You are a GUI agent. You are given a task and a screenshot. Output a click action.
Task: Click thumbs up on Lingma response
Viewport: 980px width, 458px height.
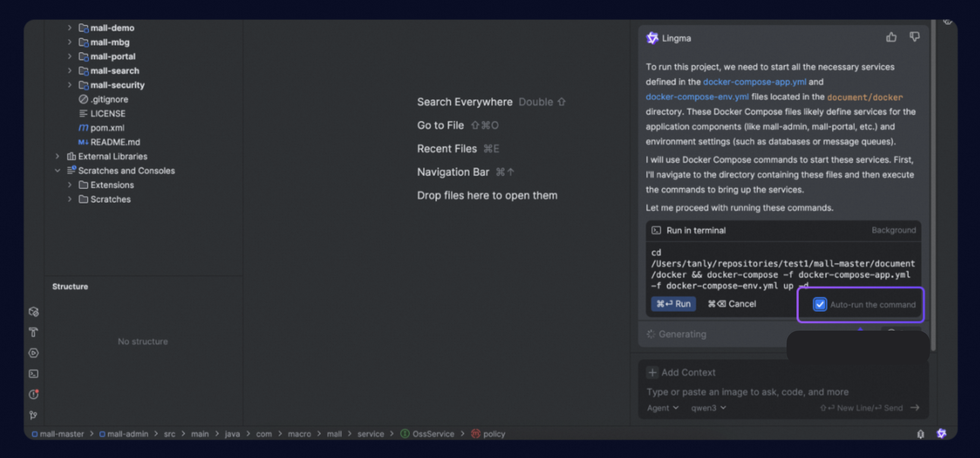tap(891, 37)
